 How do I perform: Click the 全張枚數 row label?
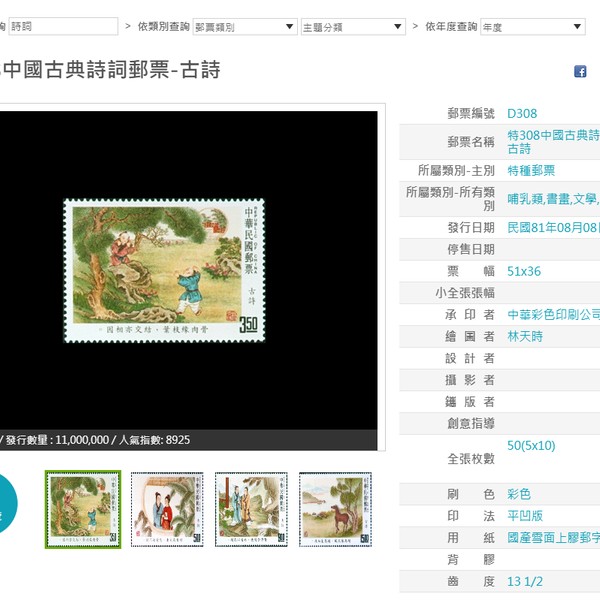click(471, 458)
